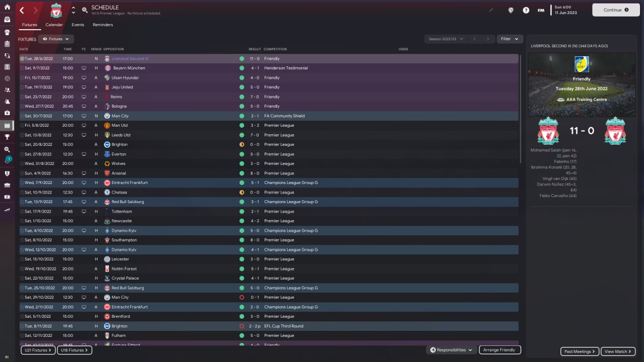Screen dimensions: 644x362
Task: Open the club switcher up/down arrows
Action: 73,10
